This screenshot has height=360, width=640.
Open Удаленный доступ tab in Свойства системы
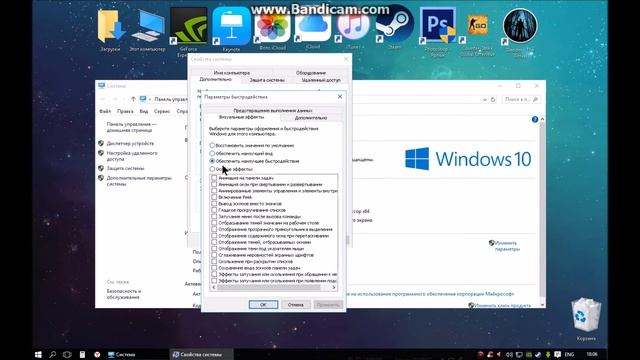tap(321, 80)
